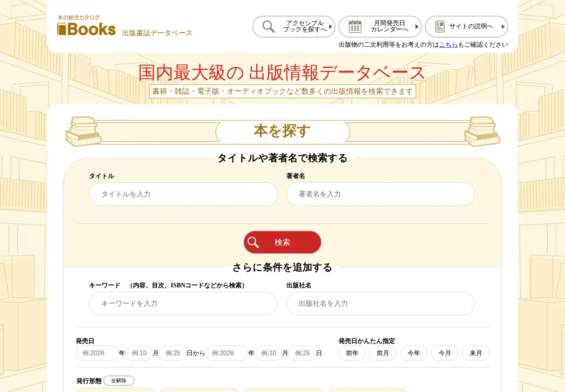The image size is (565, 392).
Task: Click the start month field of 発売日
Action: (x=139, y=353)
